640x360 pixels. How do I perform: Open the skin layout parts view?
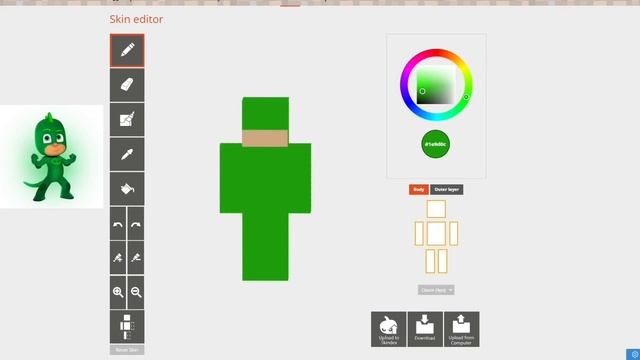coord(127,327)
